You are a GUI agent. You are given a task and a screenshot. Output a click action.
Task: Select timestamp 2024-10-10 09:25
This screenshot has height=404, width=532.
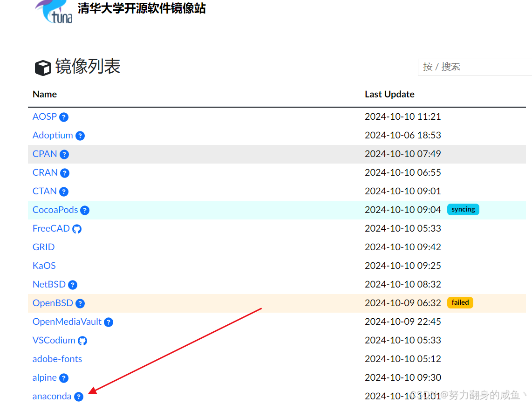(x=403, y=266)
